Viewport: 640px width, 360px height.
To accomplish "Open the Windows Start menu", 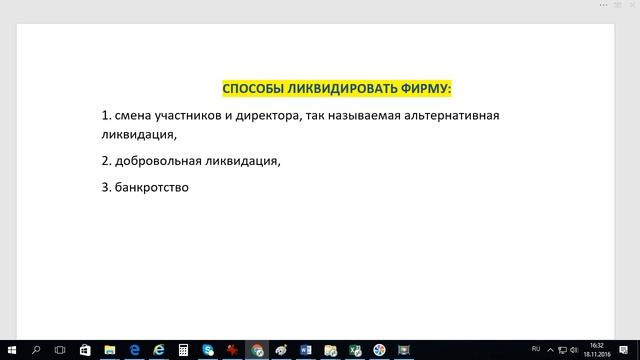I will [x=12, y=350].
